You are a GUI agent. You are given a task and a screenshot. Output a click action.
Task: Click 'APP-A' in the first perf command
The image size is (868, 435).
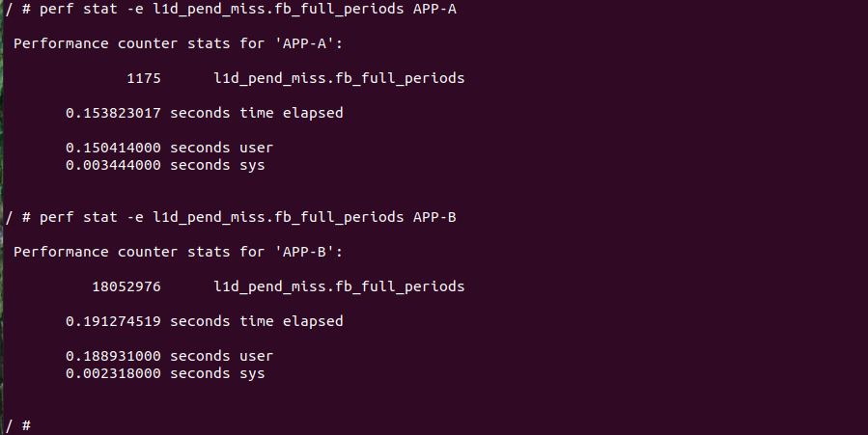pos(434,9)
